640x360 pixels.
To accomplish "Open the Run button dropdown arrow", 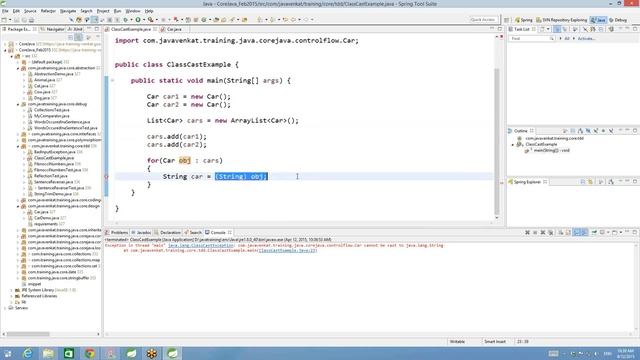I will [x=143, y=20].
